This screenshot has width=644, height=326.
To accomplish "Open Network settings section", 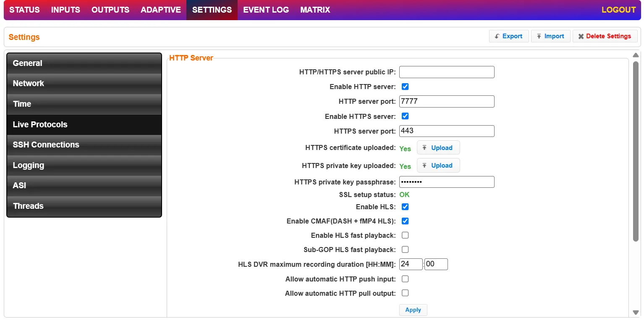I will [84, 84].
